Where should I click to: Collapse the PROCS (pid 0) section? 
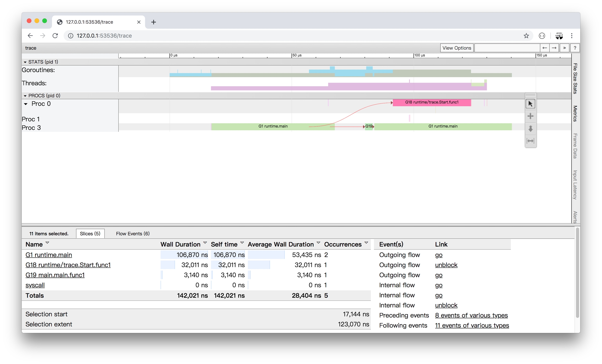coord(25,96)
